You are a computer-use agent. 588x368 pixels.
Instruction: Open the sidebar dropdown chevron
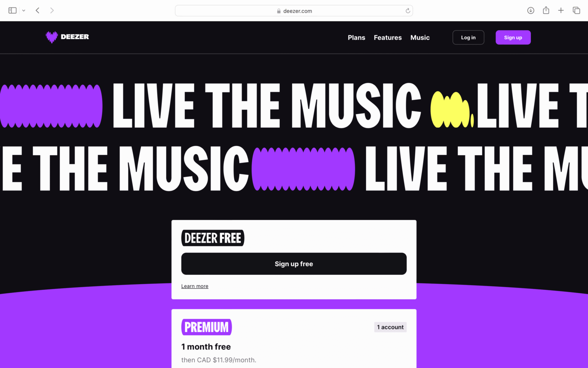click(x=24, y=11)
